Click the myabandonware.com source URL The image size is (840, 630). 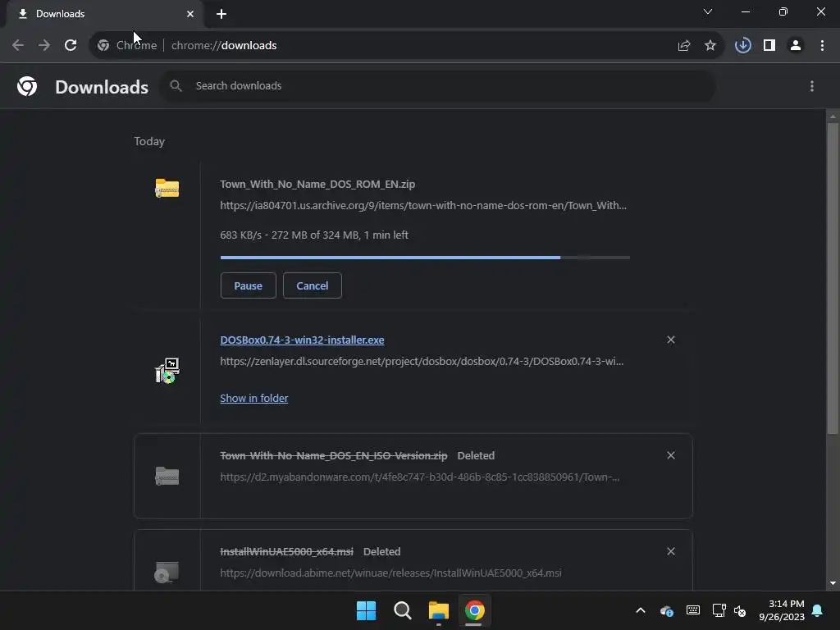[420, 477]
